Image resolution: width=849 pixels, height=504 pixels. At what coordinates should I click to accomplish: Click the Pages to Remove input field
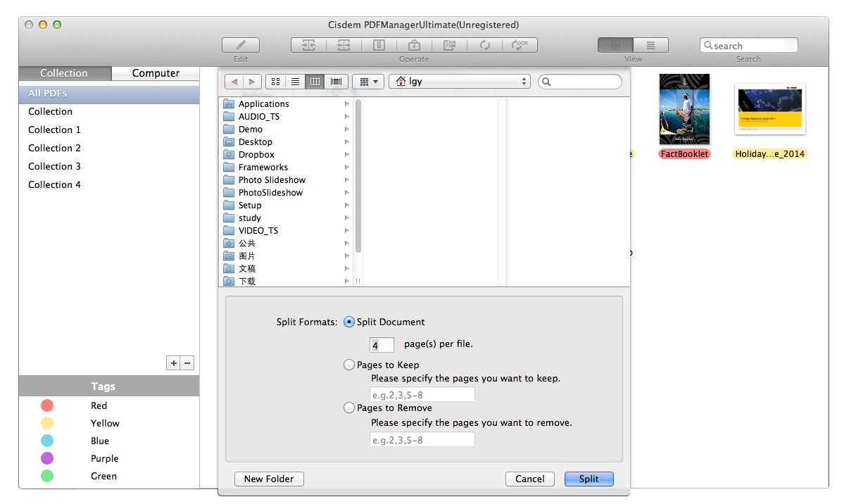click(x=422, y=440)
